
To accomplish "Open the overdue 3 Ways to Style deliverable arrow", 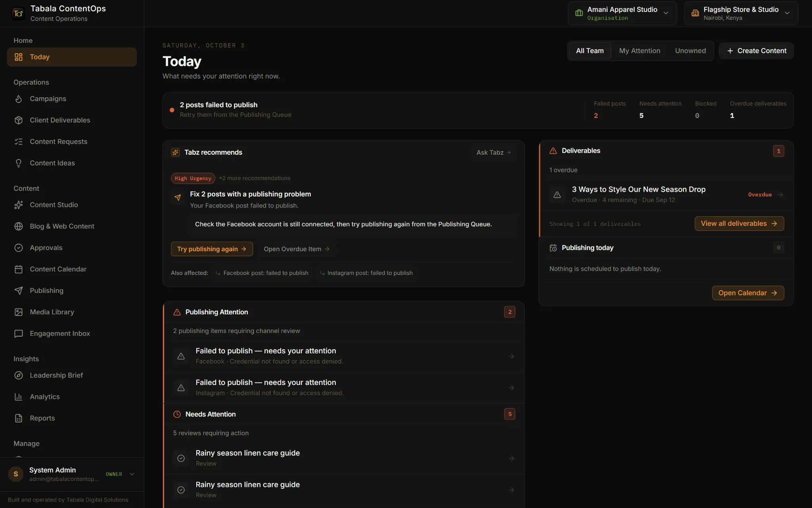I will pyautogui.click(x=780, y=194).
